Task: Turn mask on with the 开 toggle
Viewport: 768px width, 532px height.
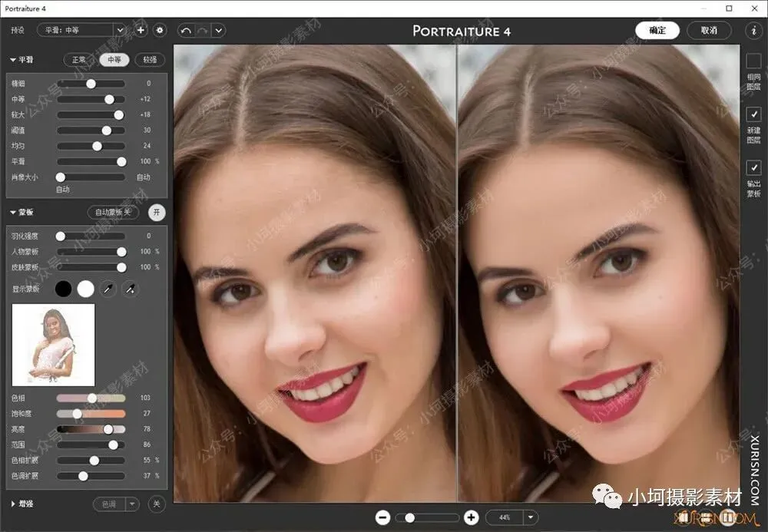Action: tap(157, 213)
